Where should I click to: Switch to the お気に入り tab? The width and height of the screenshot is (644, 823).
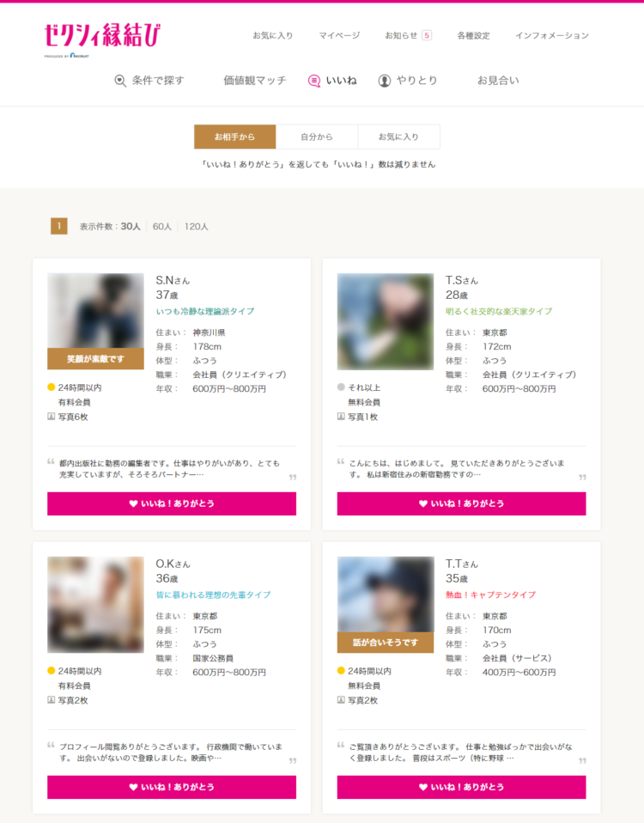pyautogui.click(x=398, y=137)
